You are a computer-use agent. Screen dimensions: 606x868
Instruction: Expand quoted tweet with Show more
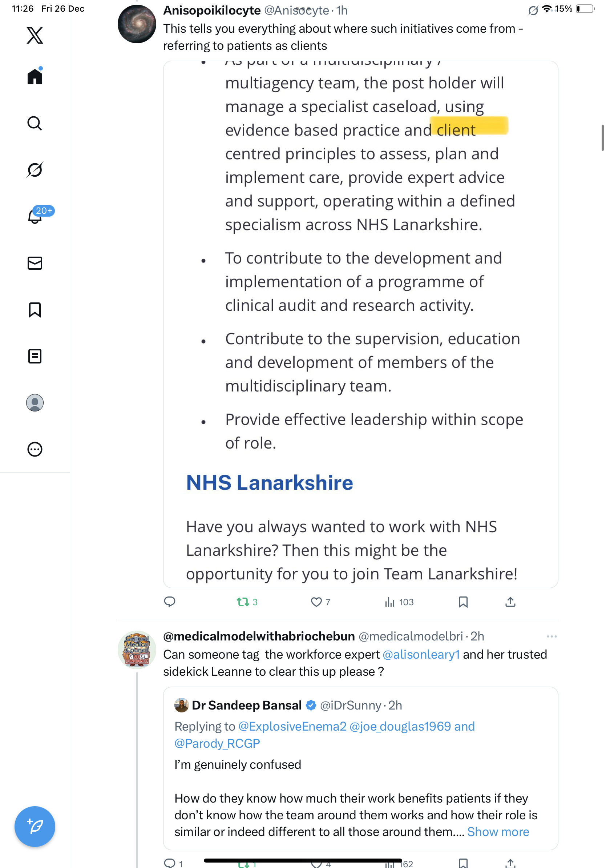coord(498,832)
